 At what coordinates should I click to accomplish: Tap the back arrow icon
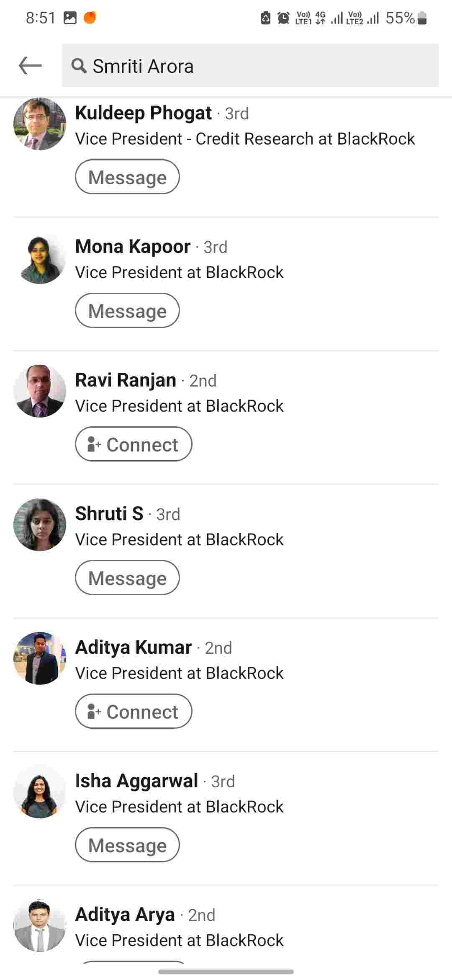pos(30,66)
